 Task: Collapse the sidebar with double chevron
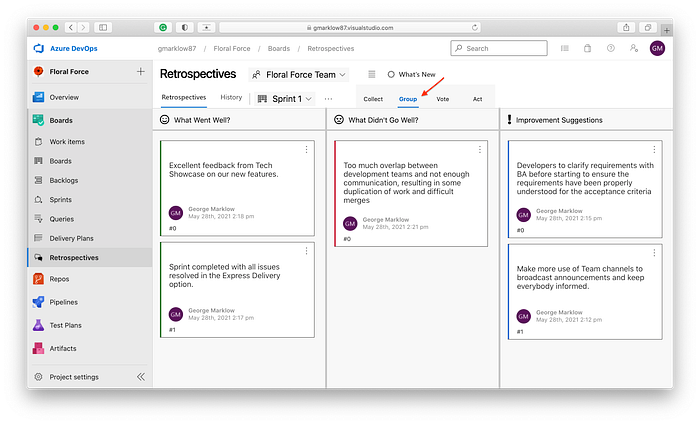[x=141, y=377]
